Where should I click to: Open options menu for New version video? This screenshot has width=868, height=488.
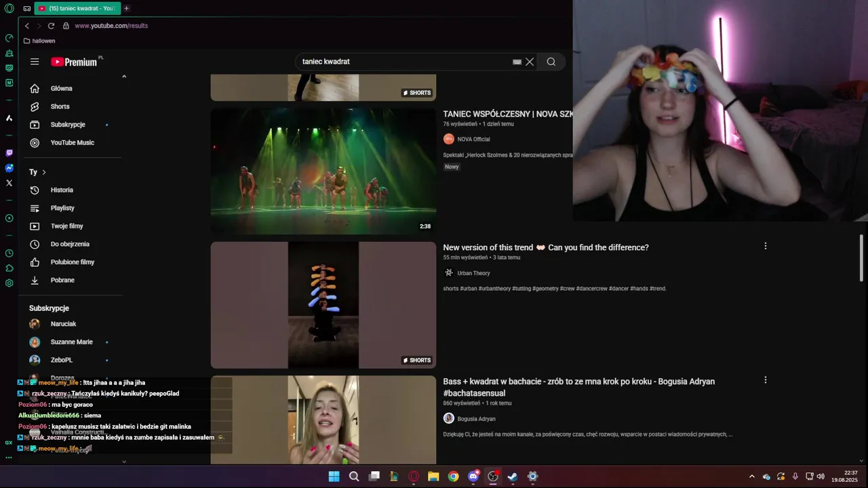[x=766, y=246]
